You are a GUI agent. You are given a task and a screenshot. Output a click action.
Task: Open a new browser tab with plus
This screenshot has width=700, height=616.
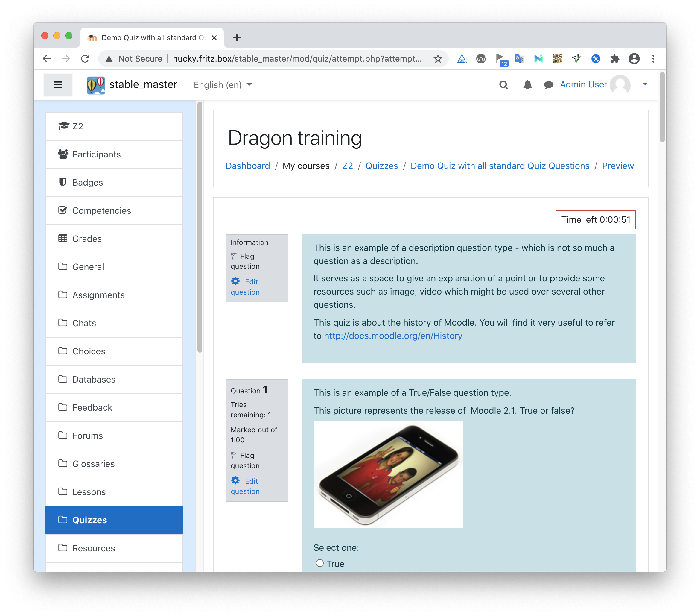pos(237,37)
